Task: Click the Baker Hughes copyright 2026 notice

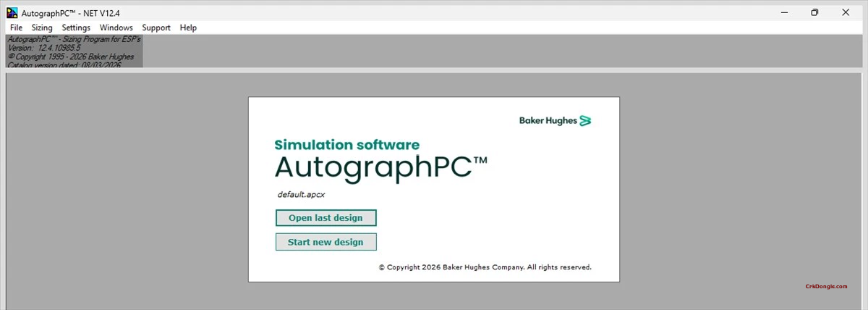Action: pyautogui.click(x=485, y=267)
